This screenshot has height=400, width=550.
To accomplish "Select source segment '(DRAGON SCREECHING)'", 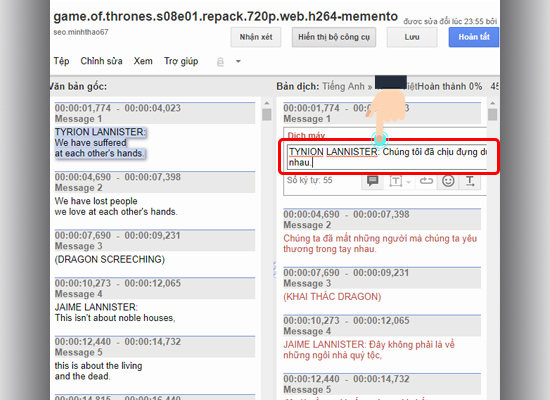I will point(110,259).
